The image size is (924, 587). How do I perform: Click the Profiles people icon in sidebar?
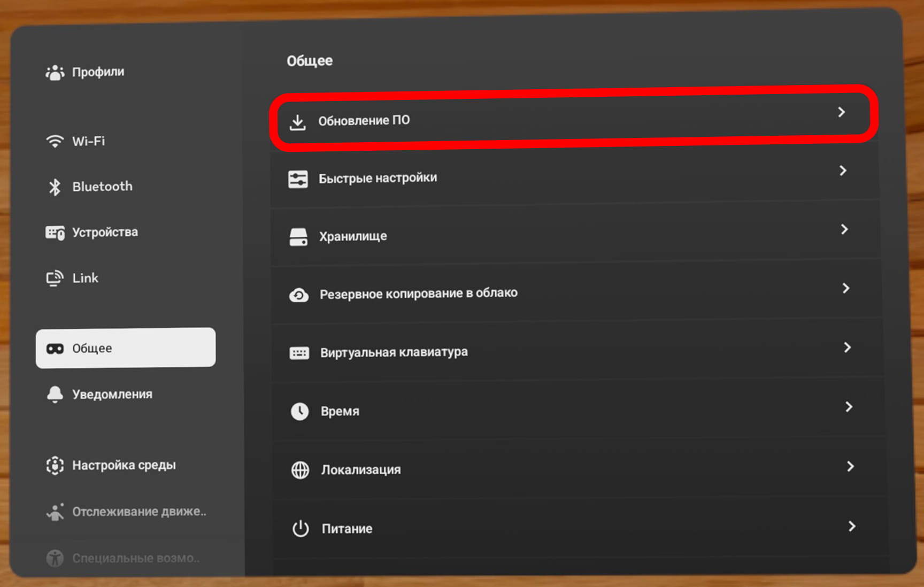55,72
